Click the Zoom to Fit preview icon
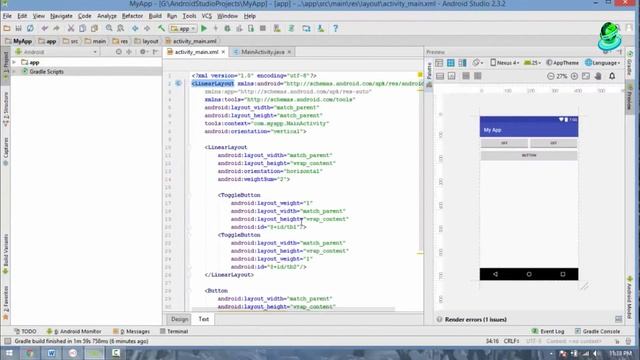This screenshot has height=360, width=640. (586, 76)
